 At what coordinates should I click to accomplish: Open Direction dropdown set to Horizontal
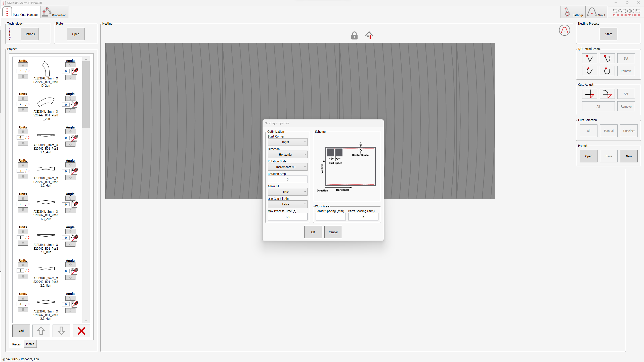(287, 155)
